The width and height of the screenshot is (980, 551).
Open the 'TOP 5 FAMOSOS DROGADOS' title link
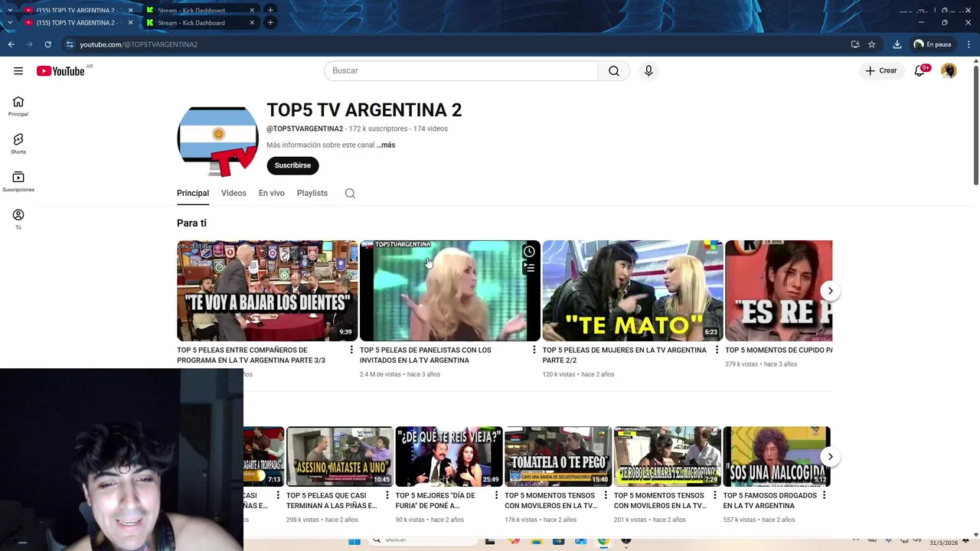[x=769, y=500]
